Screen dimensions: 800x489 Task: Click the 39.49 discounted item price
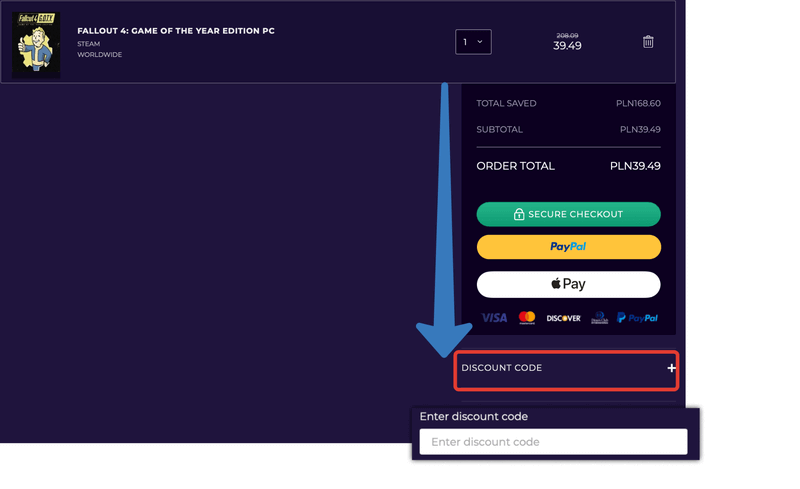[567, 46]
